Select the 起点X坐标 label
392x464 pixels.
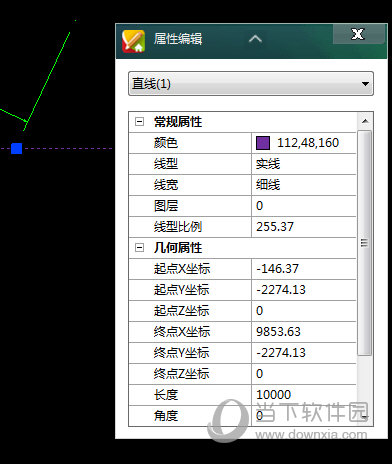[182, 269]
